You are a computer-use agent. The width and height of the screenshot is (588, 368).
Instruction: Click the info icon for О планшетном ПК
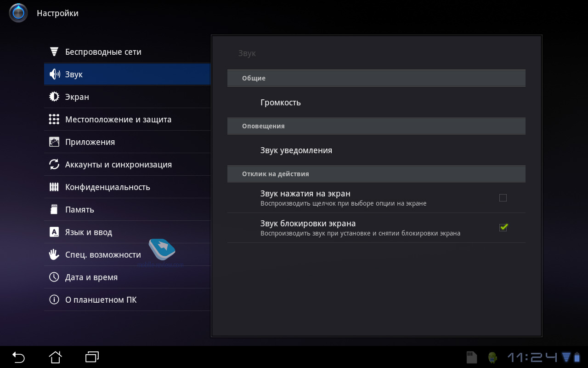[54, 299]
